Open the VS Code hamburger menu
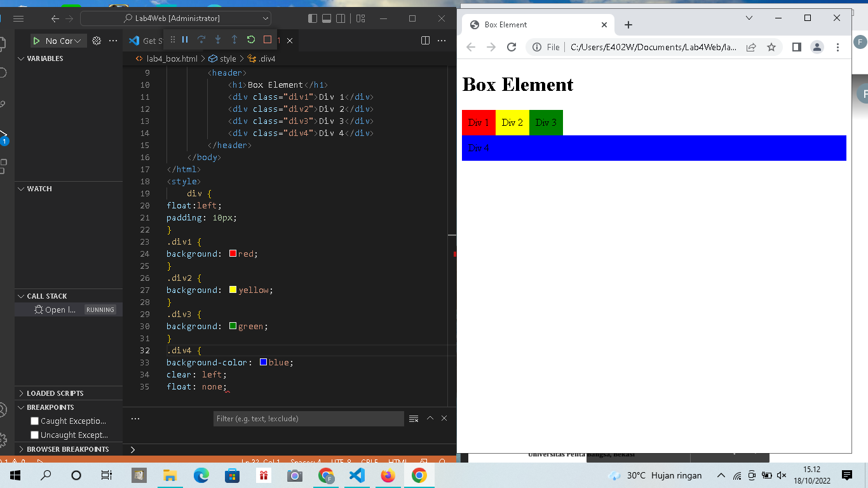Viewport: 868px width, 488px height. pyautogui.click(x=18, y=18)
